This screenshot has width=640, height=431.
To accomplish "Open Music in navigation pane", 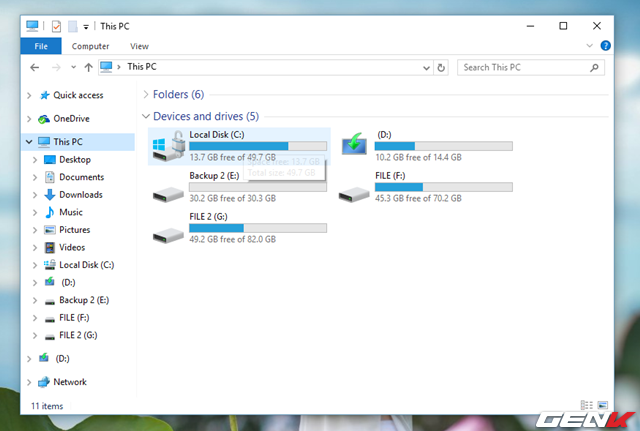I will [63, 212].
